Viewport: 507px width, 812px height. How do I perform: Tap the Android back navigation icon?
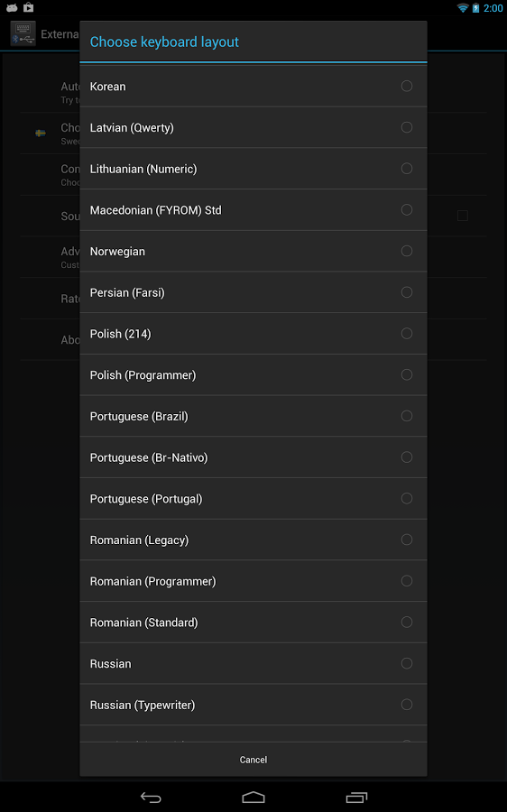click(x=151, y=798)
